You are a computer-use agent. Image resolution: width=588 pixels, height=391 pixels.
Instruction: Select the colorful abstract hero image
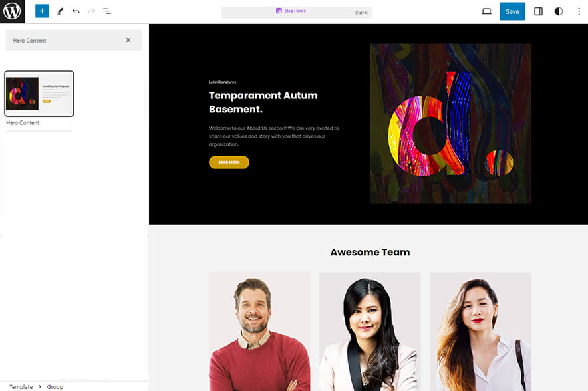450,124
